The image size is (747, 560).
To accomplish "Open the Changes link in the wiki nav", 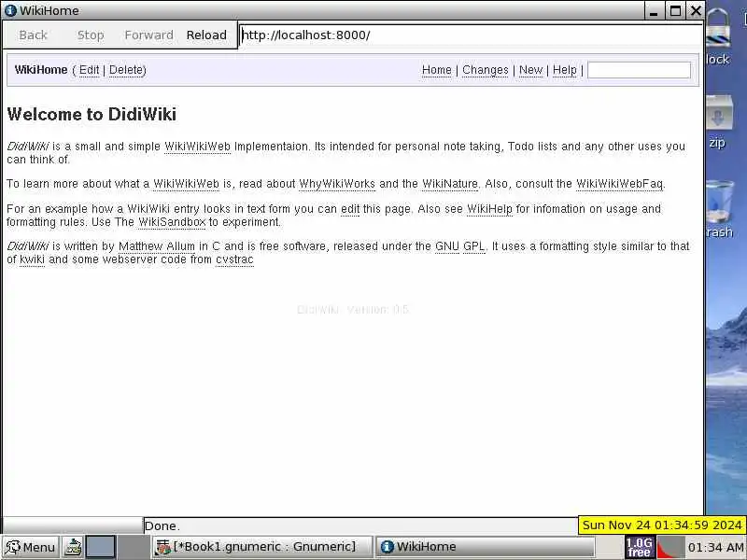I will pyautogui.click(x=486, y=70).
